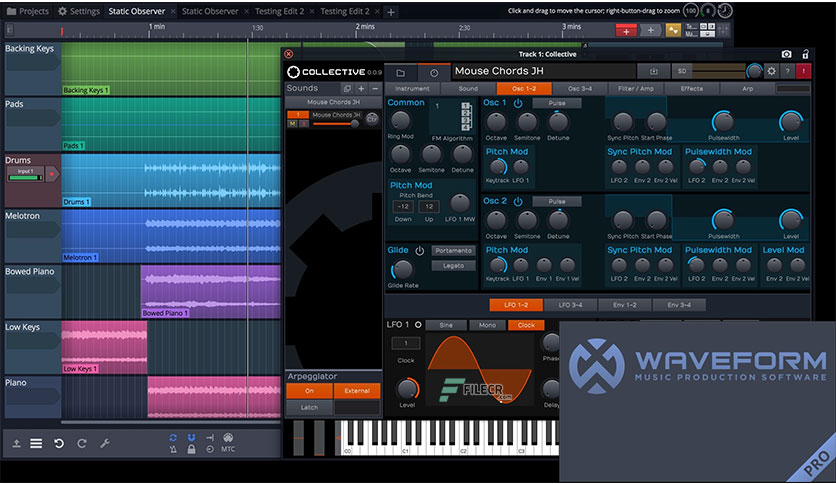Turn Arpeggiator On button
Viewport: 836px width, 484px height.
(x=309, y=391)
